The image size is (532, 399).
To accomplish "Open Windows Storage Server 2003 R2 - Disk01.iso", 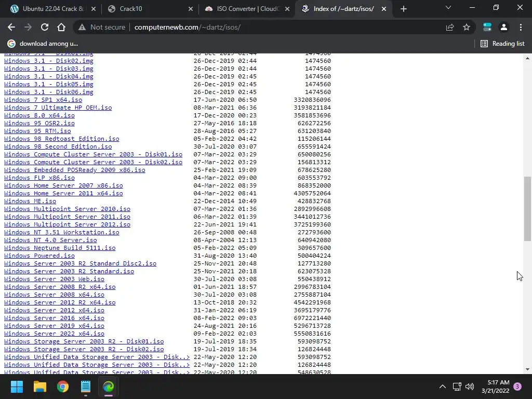I will pyautogui.click(x=84, y=341).
